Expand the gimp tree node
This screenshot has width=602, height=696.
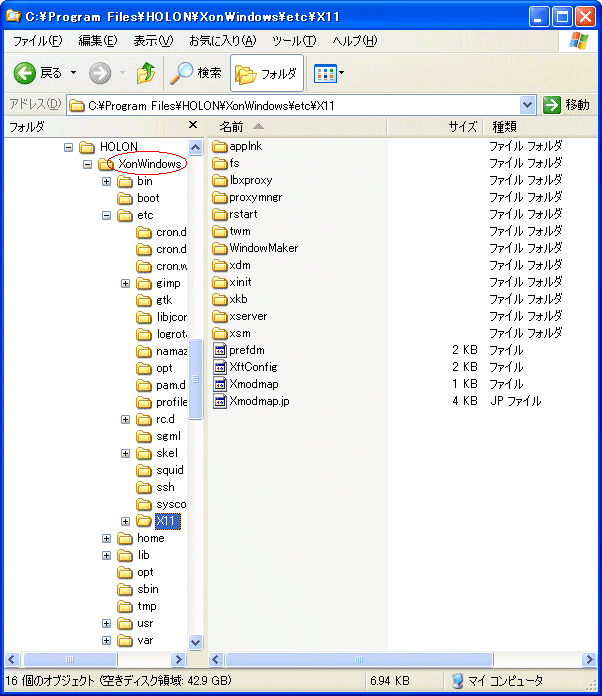click(x=126, y=283)
